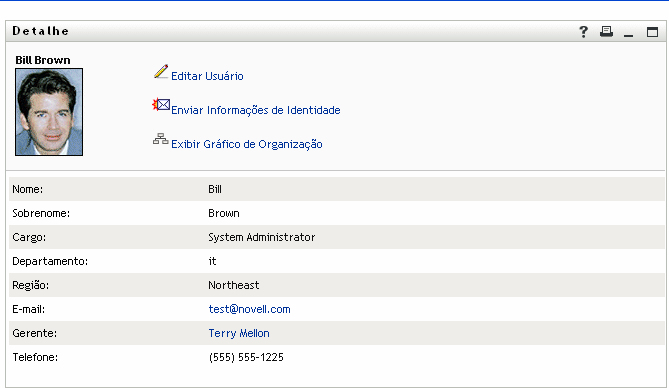The width and height of the screenshot is (669, 388).
Task: Click the envelope send identity icon
Action: click(161, 105)
